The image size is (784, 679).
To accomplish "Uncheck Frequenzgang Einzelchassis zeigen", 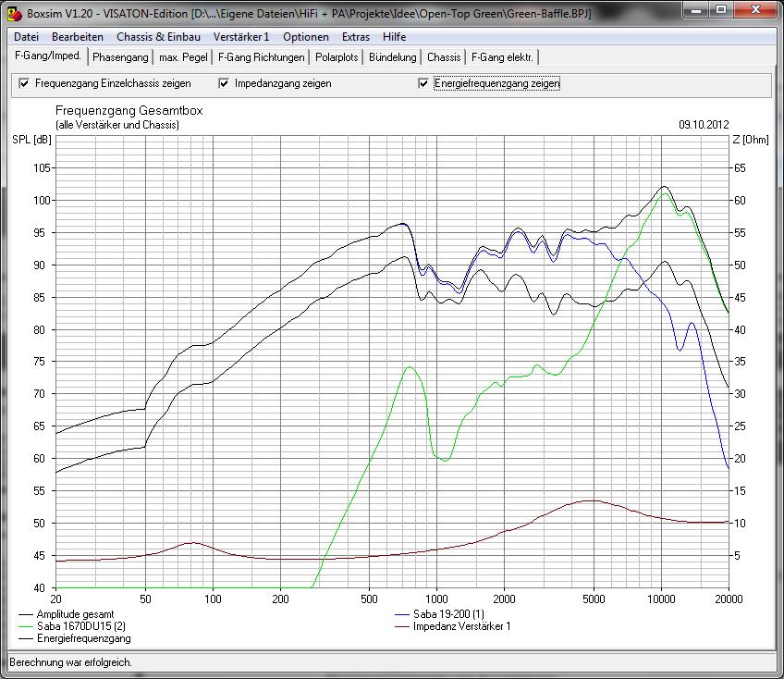I will coord(24,83).
